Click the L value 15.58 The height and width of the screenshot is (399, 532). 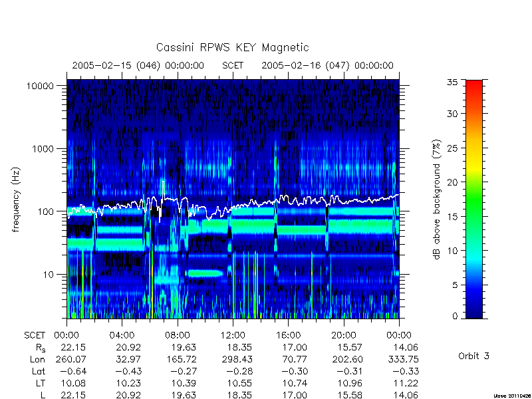350,395
